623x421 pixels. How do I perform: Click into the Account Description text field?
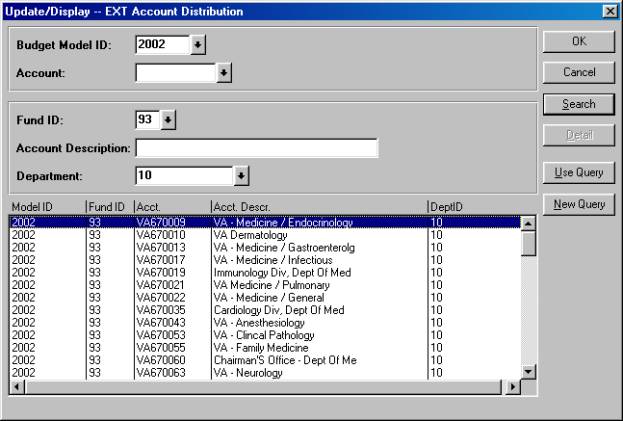(256, 149)
